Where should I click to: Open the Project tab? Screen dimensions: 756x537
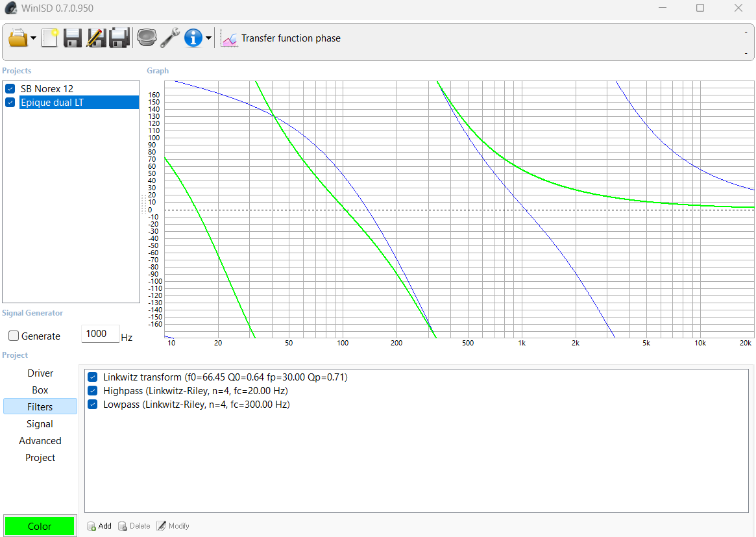[x=40, y=457]
